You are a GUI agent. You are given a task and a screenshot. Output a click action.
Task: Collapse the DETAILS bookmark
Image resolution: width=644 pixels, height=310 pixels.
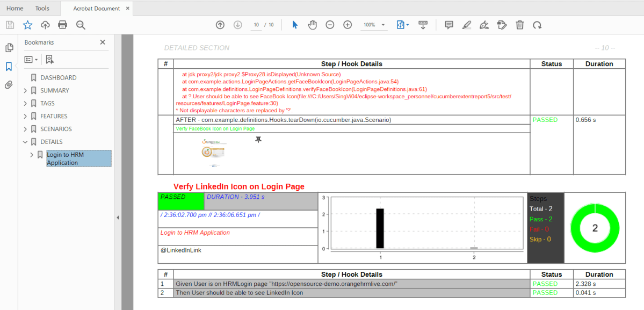25,142
